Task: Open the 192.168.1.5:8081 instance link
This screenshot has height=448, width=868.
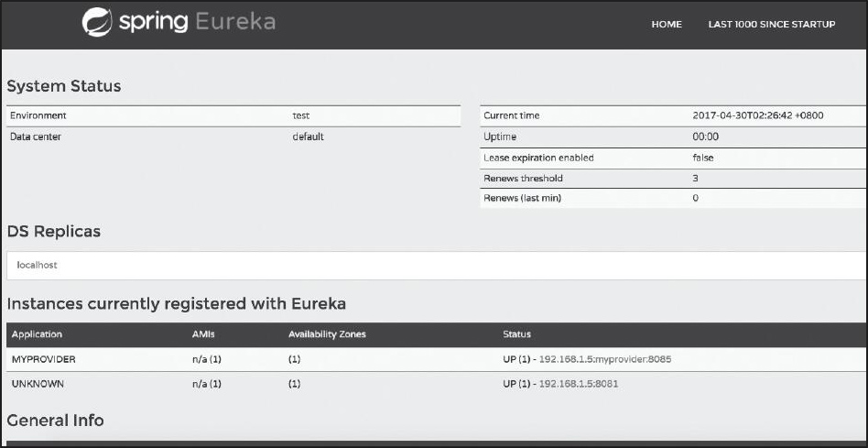Action: pyautogui.click(x=579, y=384)
